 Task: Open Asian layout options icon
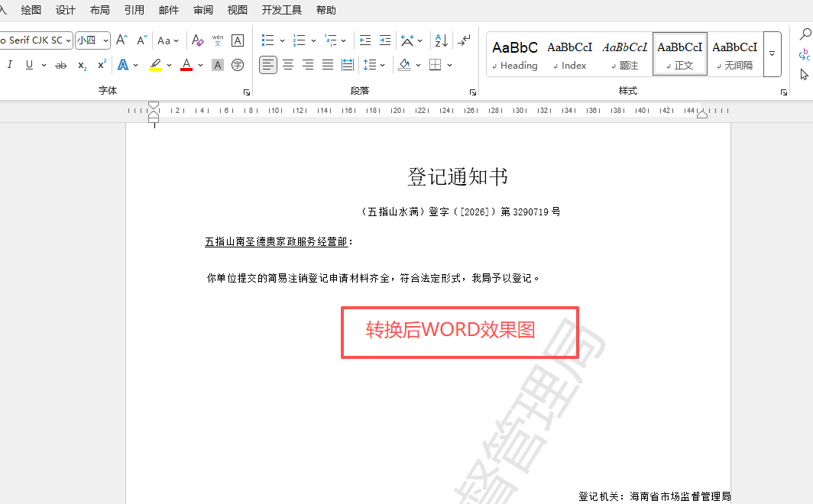click(x=407, y=40)
